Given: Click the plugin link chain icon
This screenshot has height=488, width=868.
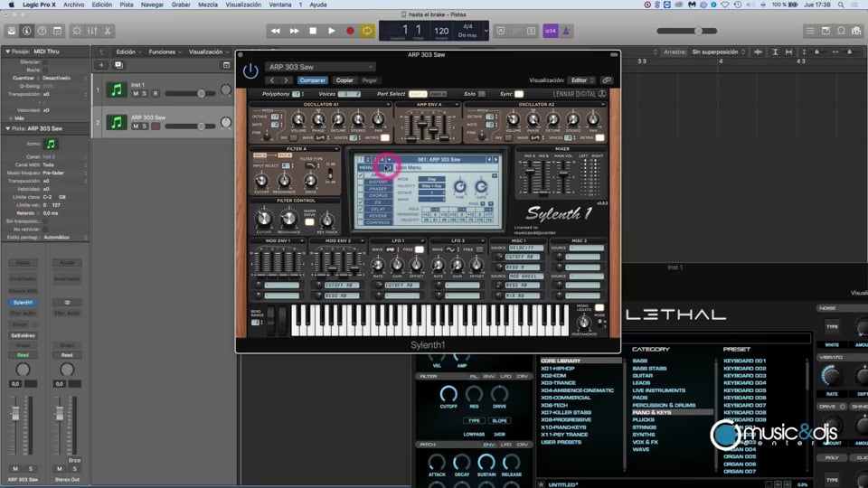Looking at the screenshot, I should (x=607, y=80).
